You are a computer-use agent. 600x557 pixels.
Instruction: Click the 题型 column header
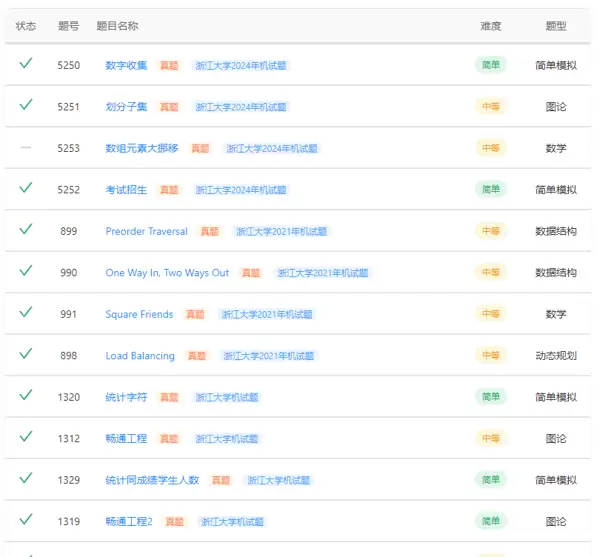(x=556, y=26)
